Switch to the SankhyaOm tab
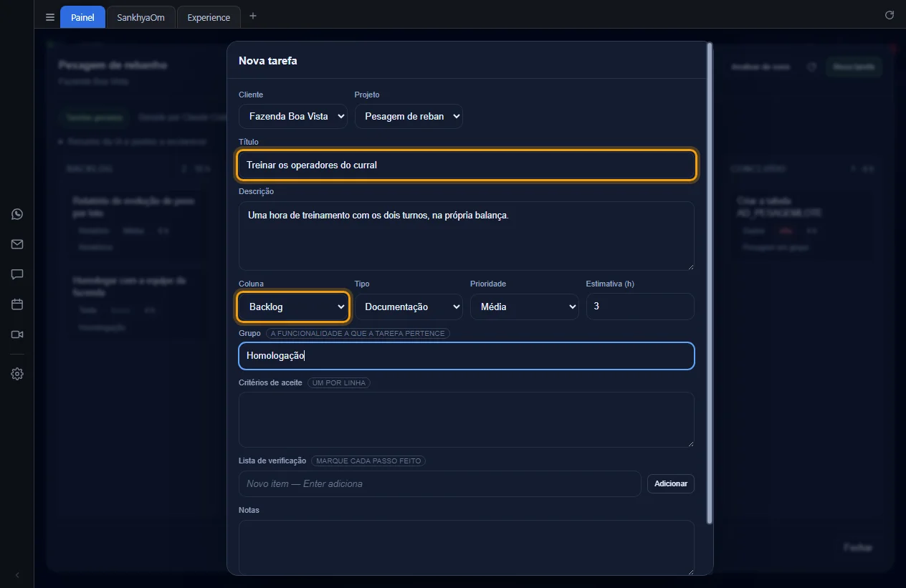This screenshot has width=906, height=588. (x=140, y=17)
